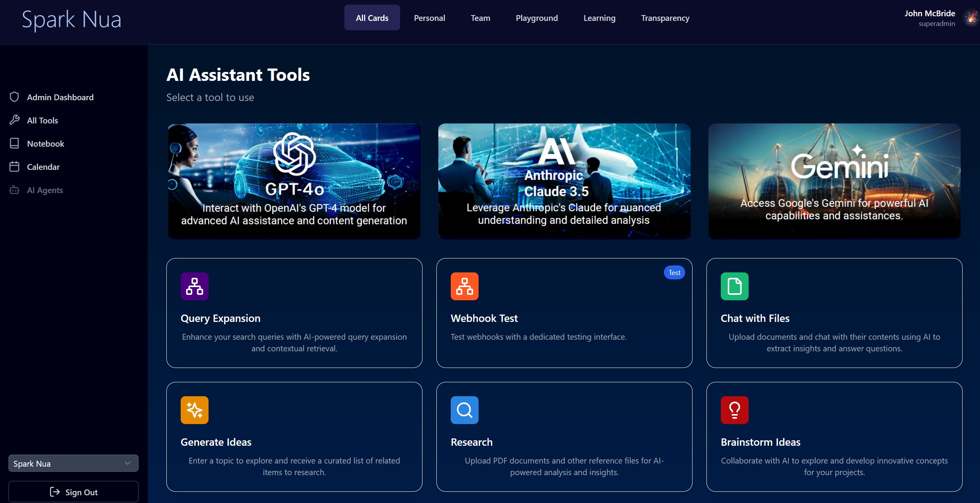Image resolution: width=980 pixels, height=503 pixels.
Task: Click the Chat with Files title
Action: pos(755,318)
